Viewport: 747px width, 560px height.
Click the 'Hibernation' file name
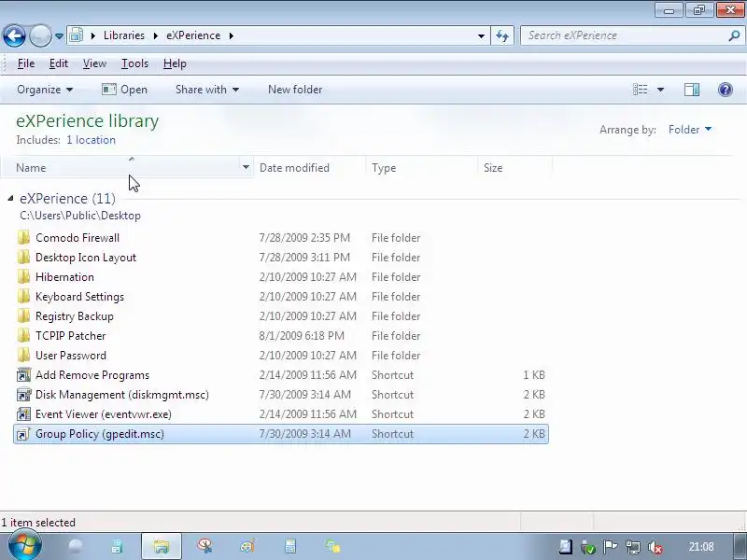click(x=64, y=276)
